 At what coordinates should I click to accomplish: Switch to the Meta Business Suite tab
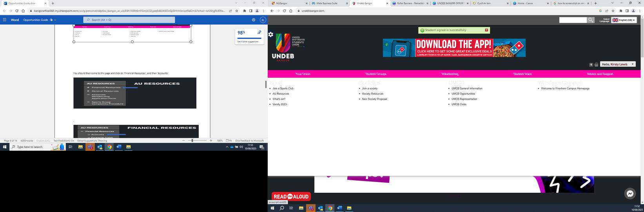tap(329, 3)
